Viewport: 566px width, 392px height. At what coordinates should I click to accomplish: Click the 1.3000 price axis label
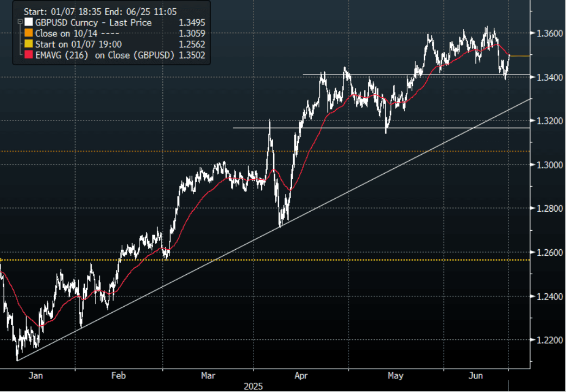click(x=550, y=165)
